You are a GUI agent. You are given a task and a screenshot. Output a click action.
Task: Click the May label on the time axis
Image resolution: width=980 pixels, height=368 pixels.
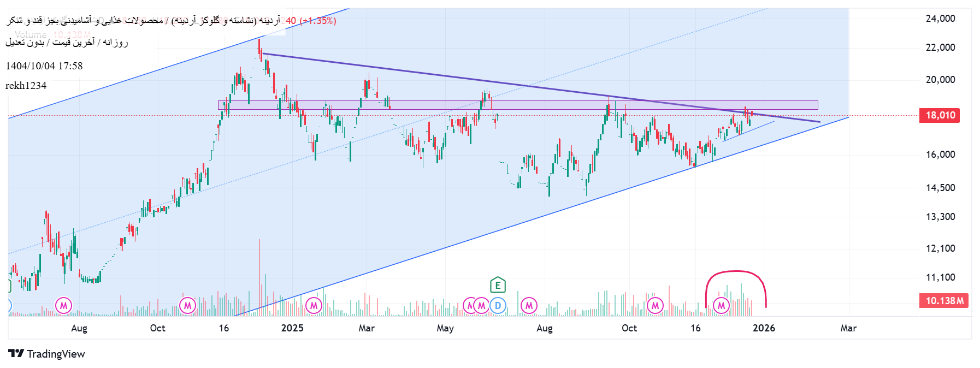point(445,328)
